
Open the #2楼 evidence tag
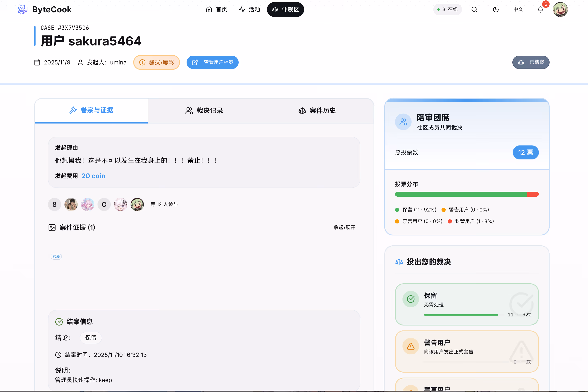[56, 257]
